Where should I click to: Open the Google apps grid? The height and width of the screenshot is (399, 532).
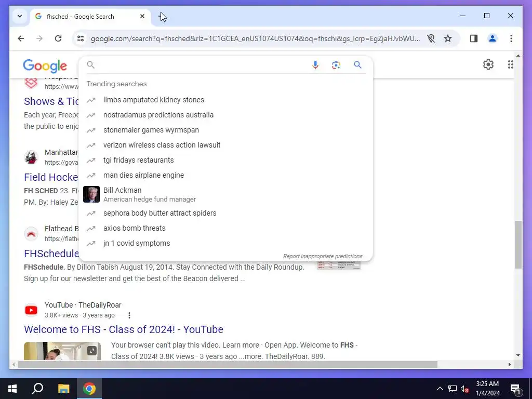[x=510, y=64]
